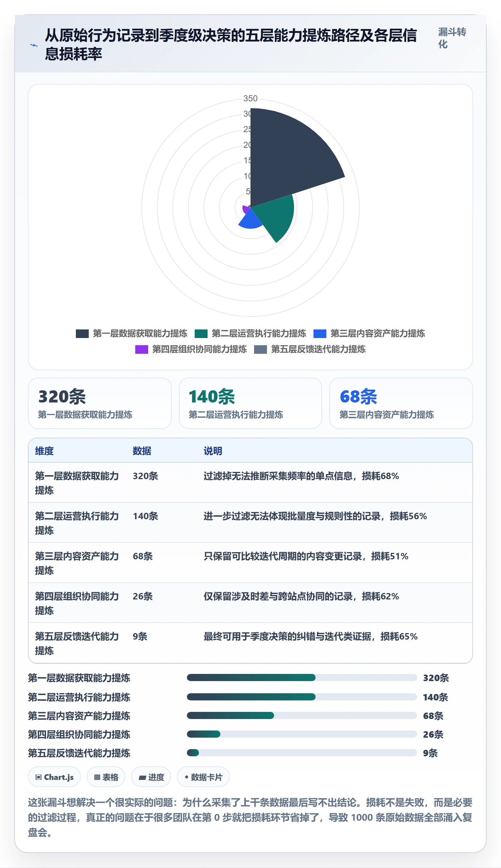Click the table text mentioning 损耗68%
The width and height of the screenshot is (501, 868).
tap(301, 476)
